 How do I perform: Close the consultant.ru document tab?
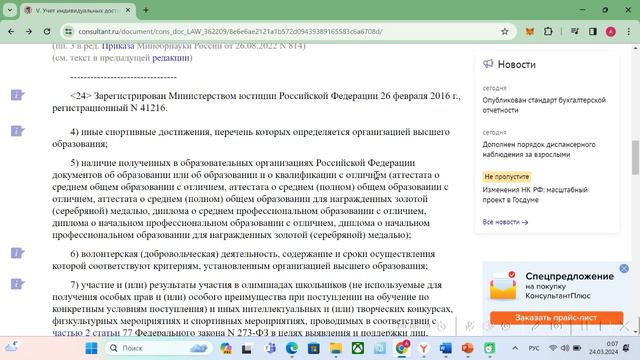coord(128,10)
